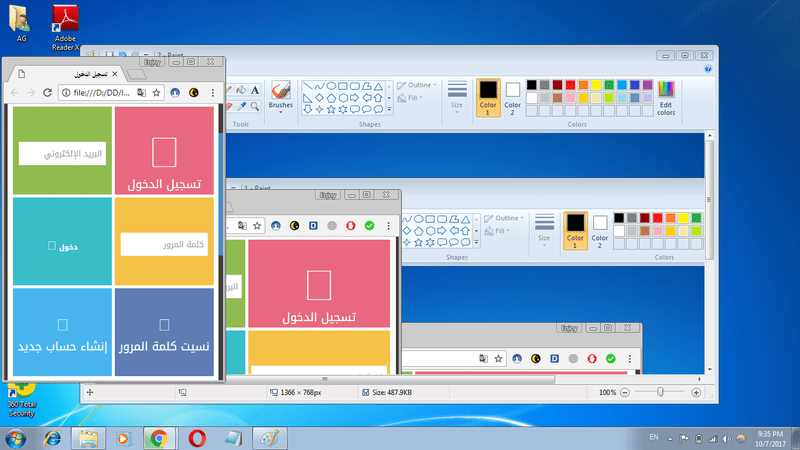This screenshot has height=450, width=800.
Task: Activate Color 1 in the topmost Paint ribbon
Action: pyautogui.click(x=488, y=97)
